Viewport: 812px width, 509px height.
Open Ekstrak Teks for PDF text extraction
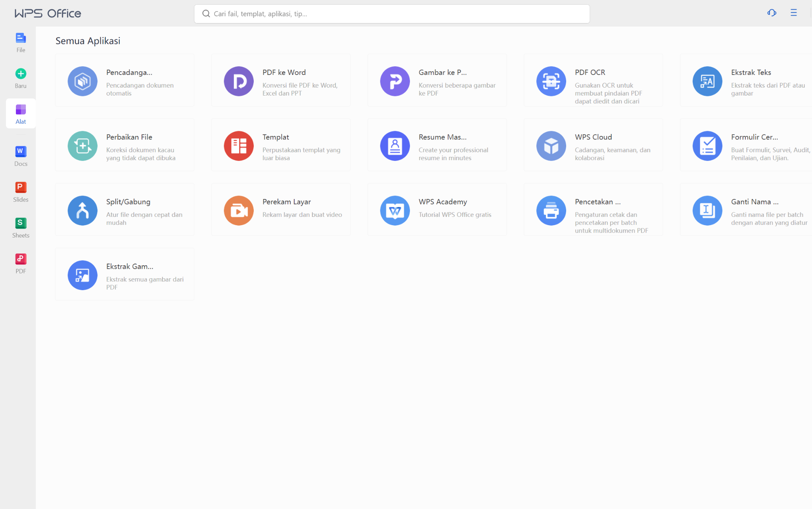(745, 80)
